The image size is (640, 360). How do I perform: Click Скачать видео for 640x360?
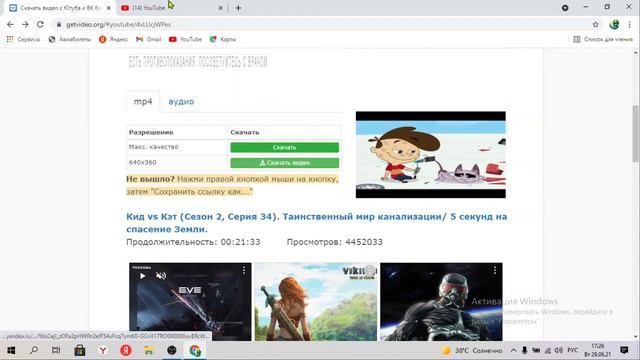tap(284, 163)
